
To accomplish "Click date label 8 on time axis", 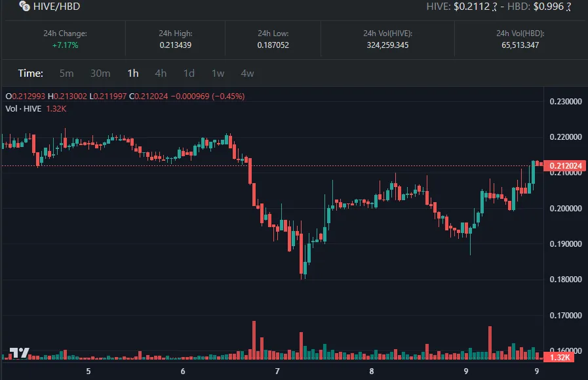I will pos(372,371).
